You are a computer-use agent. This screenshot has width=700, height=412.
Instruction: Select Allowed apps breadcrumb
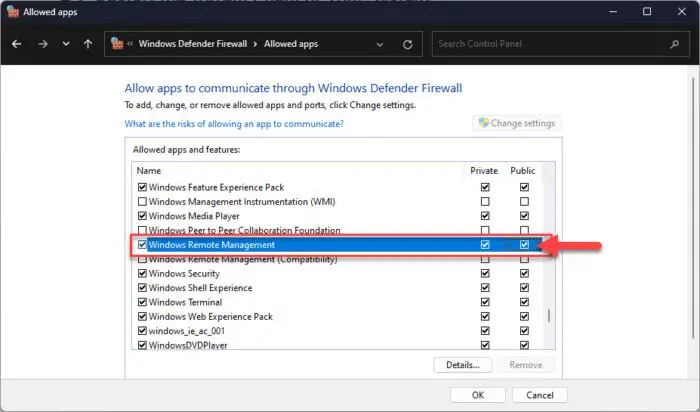291,44
